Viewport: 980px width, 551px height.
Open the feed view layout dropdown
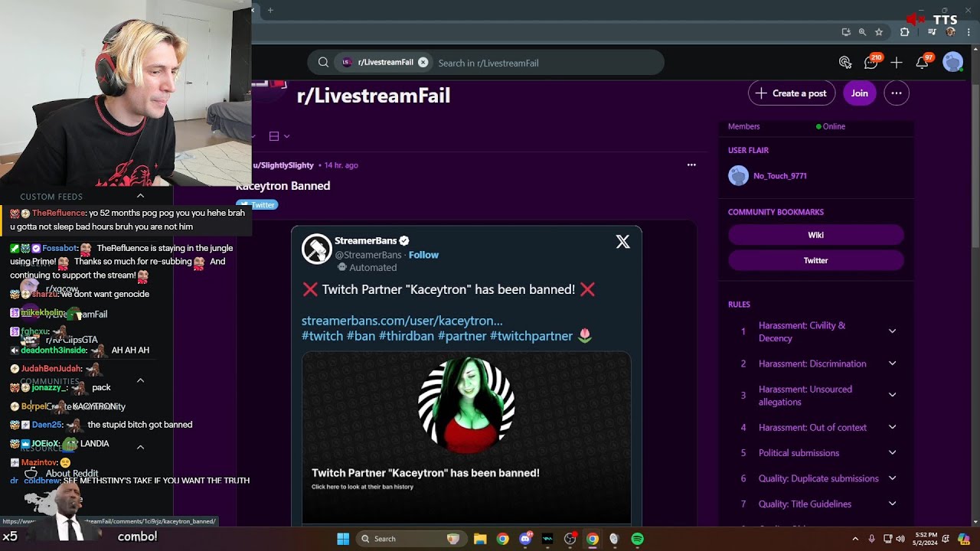279,136
